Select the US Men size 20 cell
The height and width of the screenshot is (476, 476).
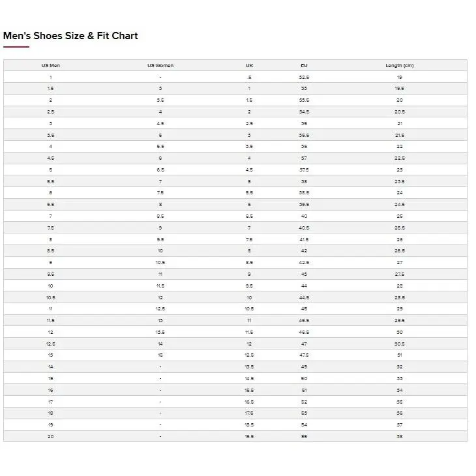[50, 436]
